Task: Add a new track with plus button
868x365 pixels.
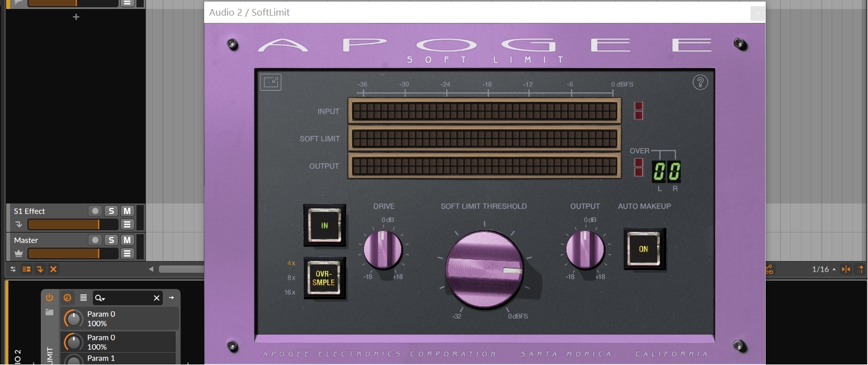Action: (76, 17)
